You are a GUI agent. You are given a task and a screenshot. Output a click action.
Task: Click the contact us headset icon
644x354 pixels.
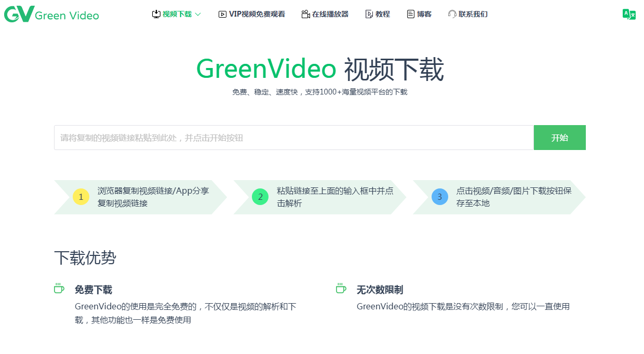[452, 14]
